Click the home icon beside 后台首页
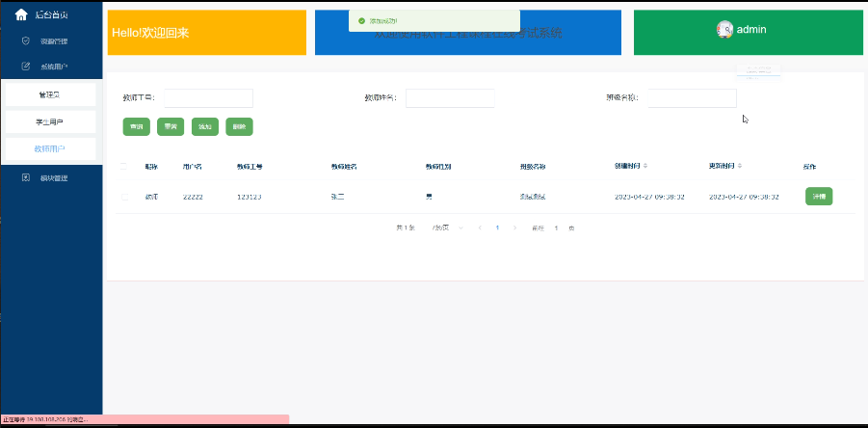This screenshot has width=868, height=428. coord(21,15)
